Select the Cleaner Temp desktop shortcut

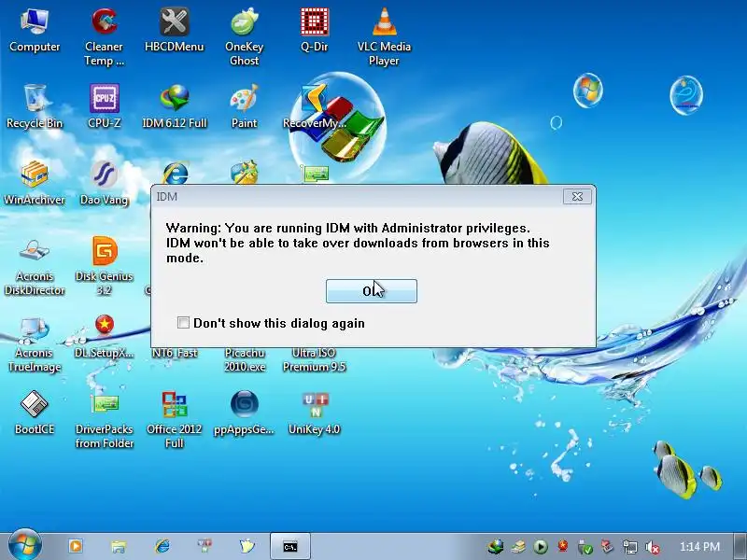(x=105, y=37)
